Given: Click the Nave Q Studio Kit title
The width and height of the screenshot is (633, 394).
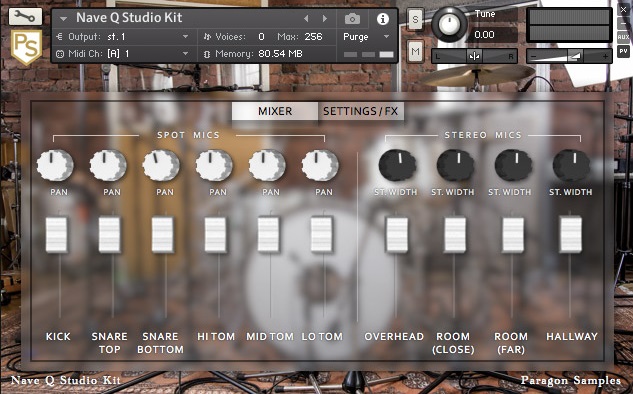Looking at the screenshot, I should pos(129,18).
